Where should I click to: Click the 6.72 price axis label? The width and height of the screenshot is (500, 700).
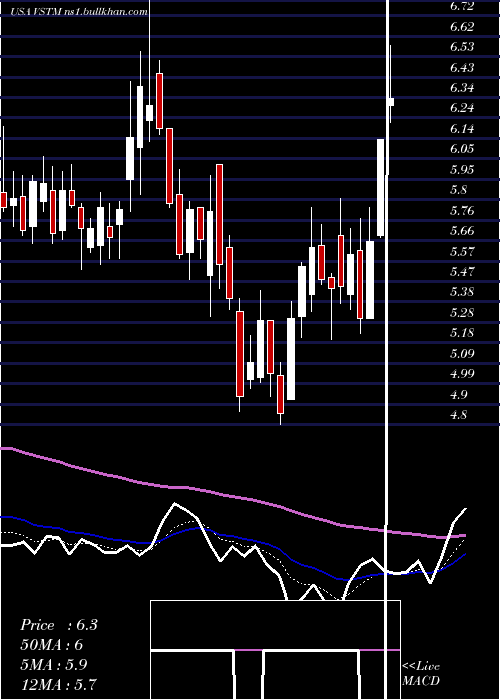(462, 6)
